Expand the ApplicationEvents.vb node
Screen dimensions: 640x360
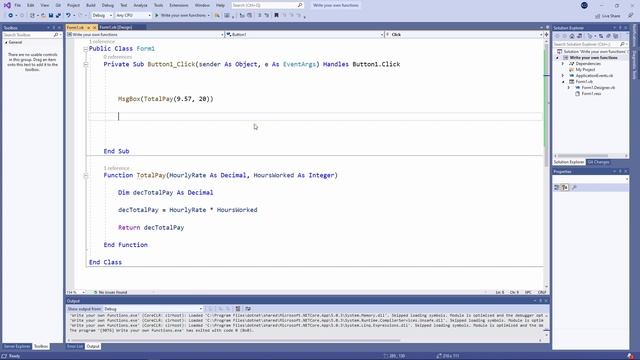563,76
